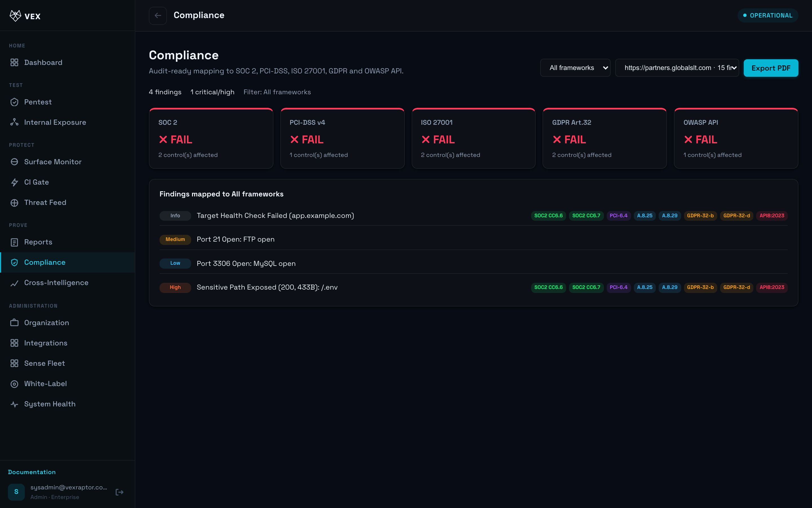Open the Threat Feed page
Image resolution: width=812 pixels, height=508 pixels.
pos(67,203)
